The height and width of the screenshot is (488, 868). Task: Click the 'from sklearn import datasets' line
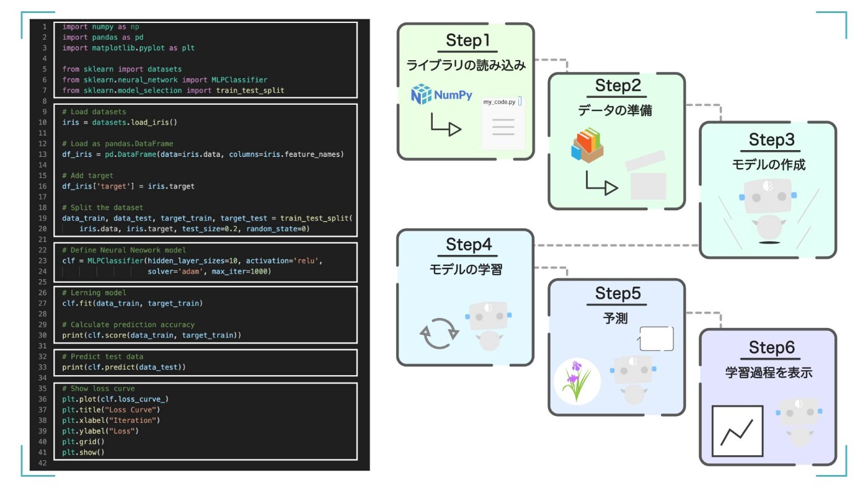coord(122,69)
